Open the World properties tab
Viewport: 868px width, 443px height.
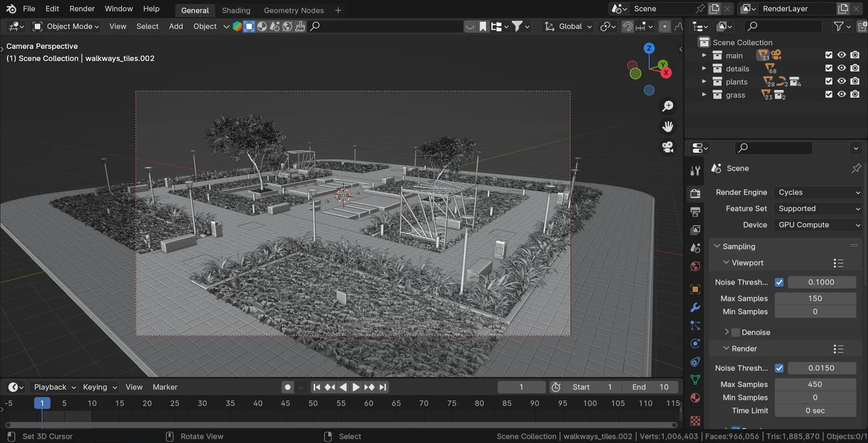coord(695,267)
